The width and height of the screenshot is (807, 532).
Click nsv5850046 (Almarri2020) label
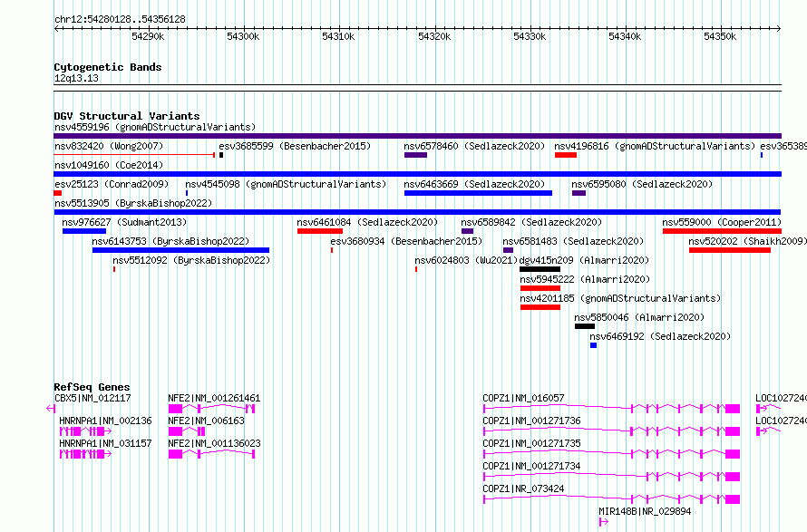coord(640,317)
